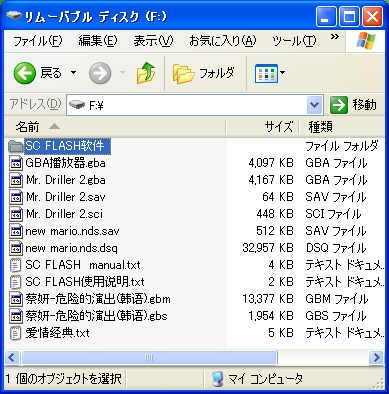Open the Back history dropdown arrow

73,73
